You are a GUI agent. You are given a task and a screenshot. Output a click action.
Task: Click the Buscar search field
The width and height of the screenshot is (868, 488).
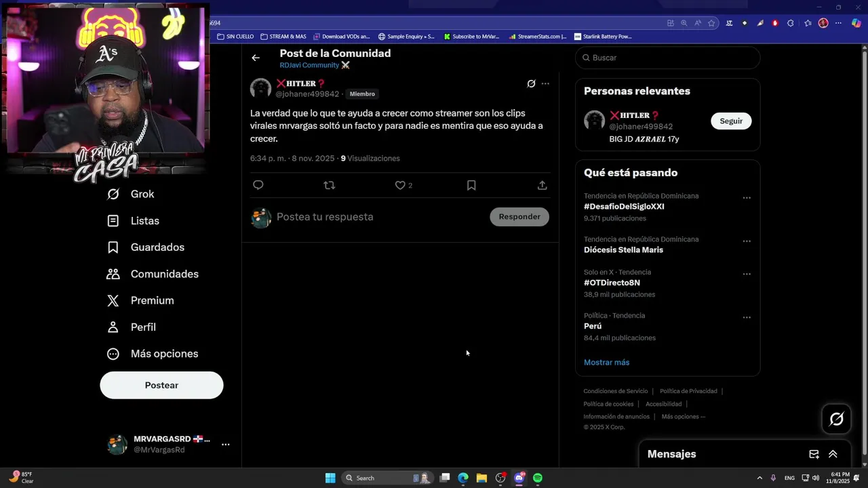tap(668, 58)
